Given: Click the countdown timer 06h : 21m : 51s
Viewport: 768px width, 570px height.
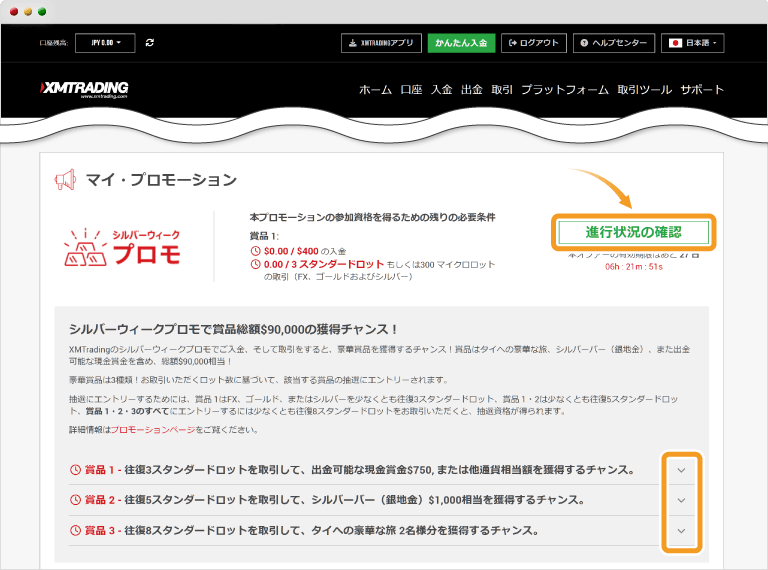Looking at the screenshot, I should (x=634, y=267).
